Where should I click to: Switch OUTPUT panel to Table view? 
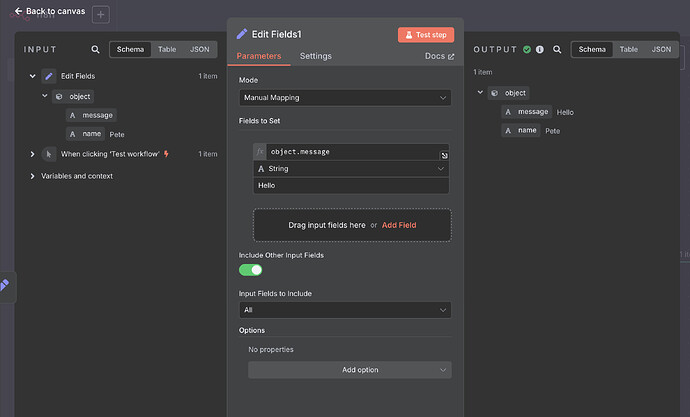tap(629, 49)
